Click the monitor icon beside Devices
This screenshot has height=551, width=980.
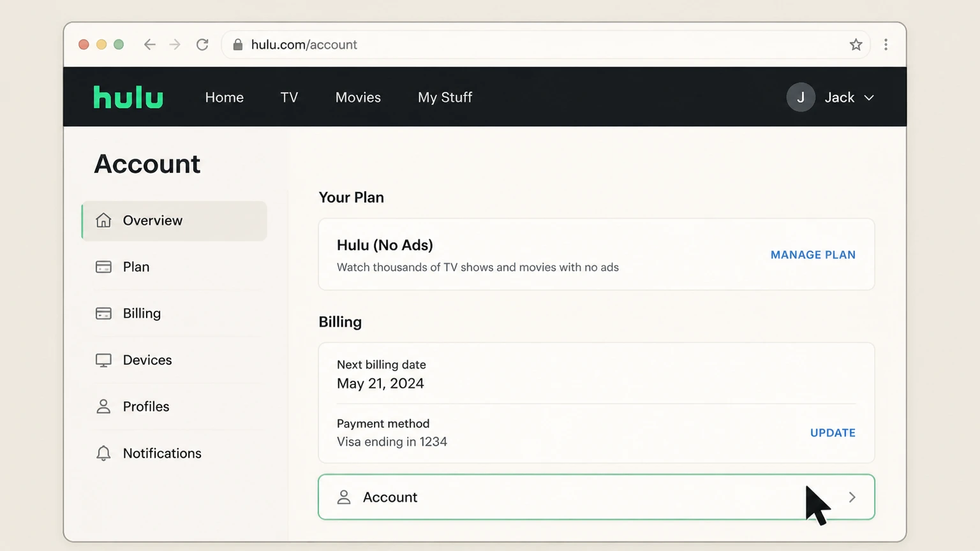tap(103, 360)
